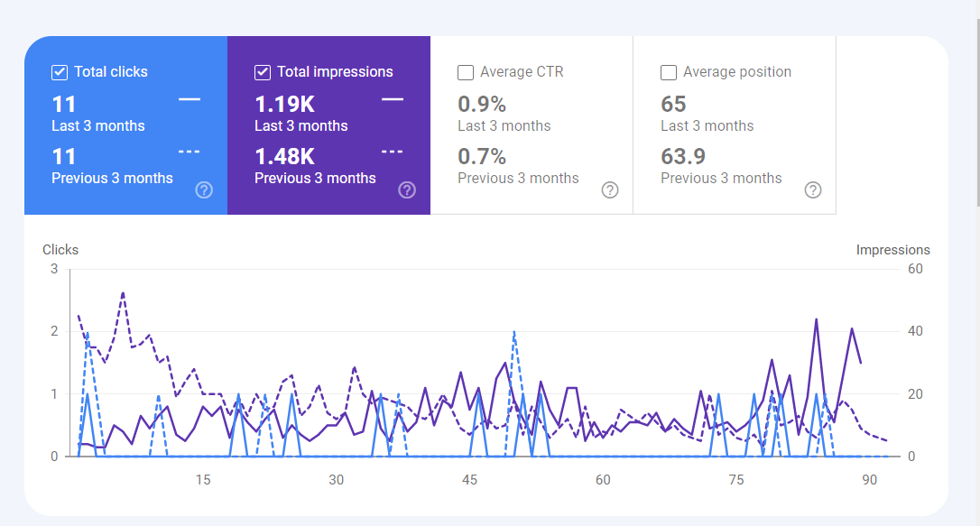The width and height of the screenshot is (980, 526).
Task: Click x-axis label 90
Action: pyautogui.click(x=869, y=480)
